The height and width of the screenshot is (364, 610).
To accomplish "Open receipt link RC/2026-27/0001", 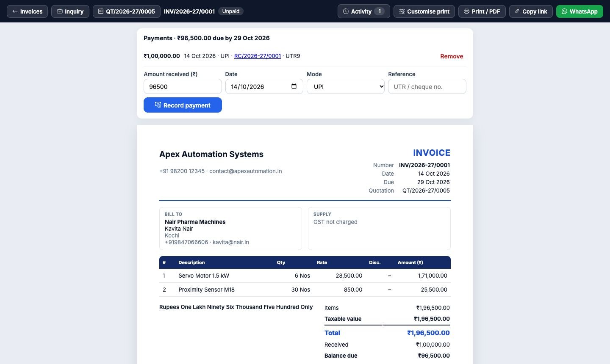I will pos(258,56).
